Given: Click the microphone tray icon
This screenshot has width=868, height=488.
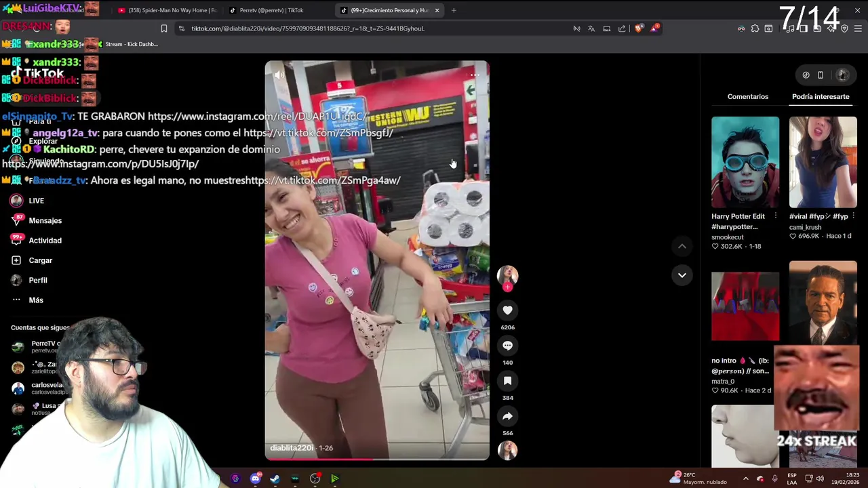Looking at the screenshot, I should 774,479.
